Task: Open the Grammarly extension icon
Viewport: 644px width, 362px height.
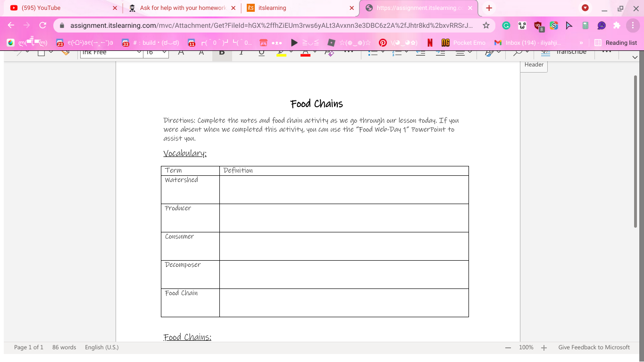Action: (x=506, y=25)
